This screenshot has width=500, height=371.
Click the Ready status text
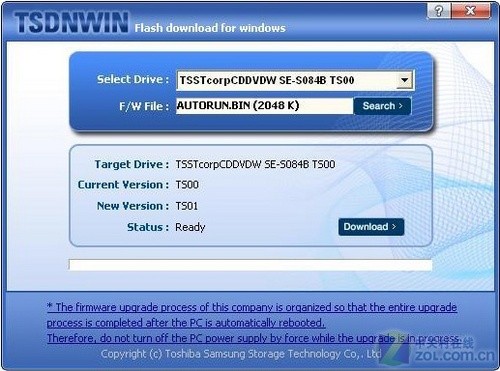tap(190, 227)
